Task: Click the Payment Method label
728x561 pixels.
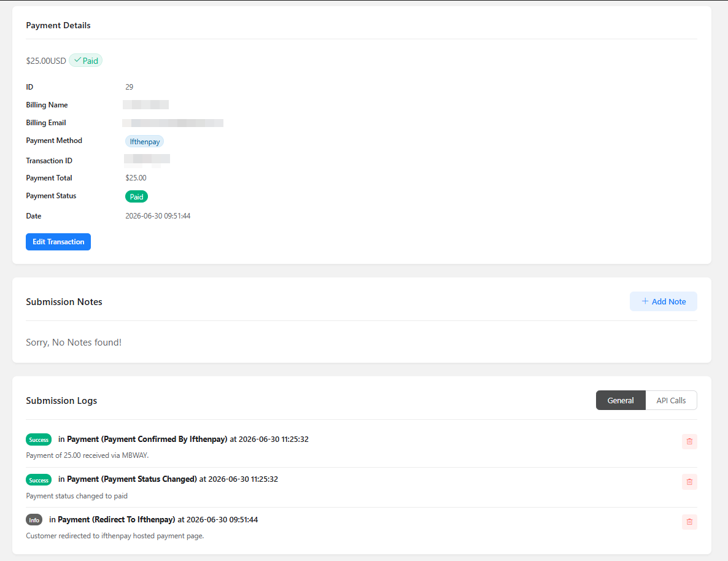Action: click(54, 141)
